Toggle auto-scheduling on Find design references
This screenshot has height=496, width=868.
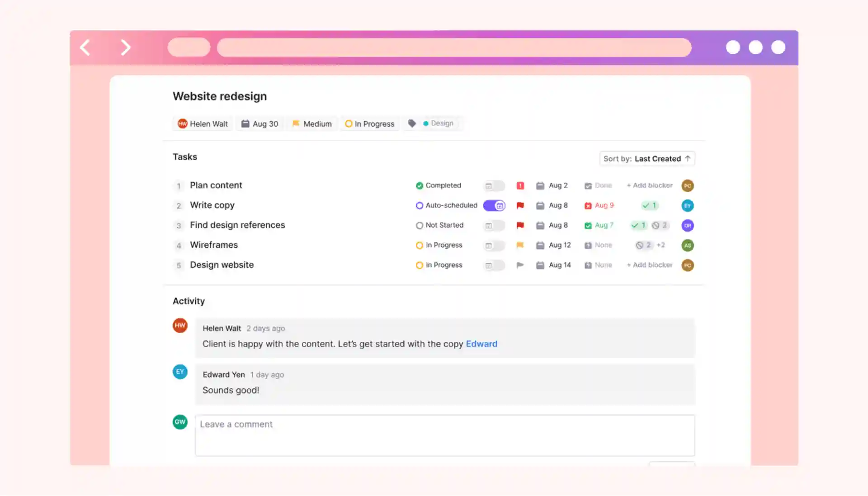[494, 225]
